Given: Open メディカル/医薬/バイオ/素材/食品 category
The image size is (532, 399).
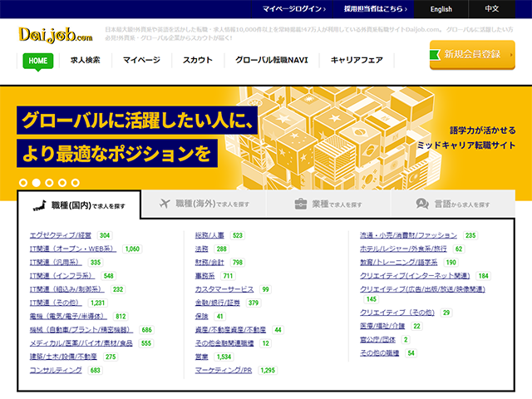Looking at the screenshot, I should [81, 343].
